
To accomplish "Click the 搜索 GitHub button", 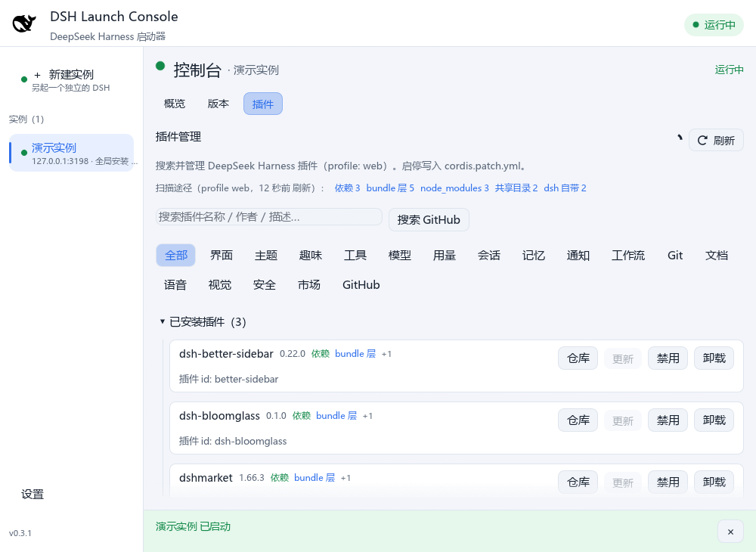I will 429,220.
